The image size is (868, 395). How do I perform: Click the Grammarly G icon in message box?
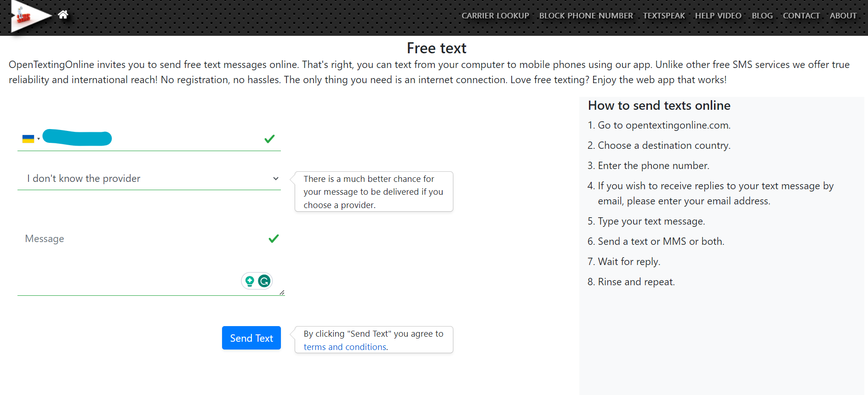point(264,281)
